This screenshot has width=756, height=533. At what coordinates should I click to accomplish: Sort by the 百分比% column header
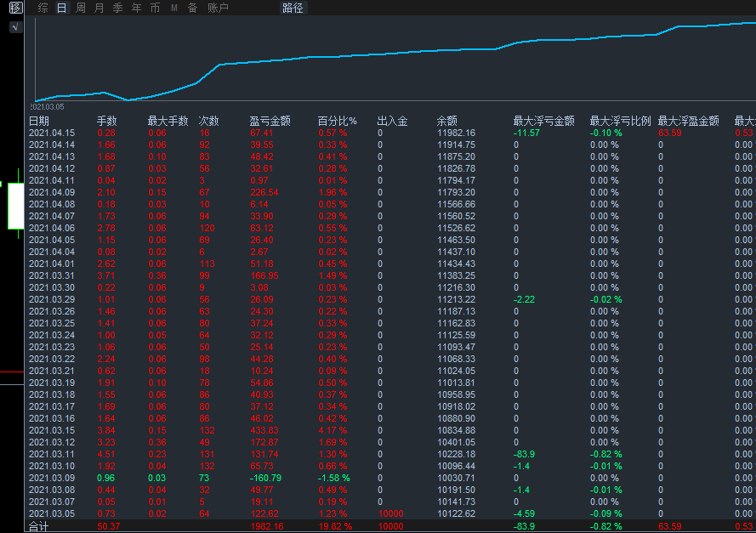(x=337, y=121)
